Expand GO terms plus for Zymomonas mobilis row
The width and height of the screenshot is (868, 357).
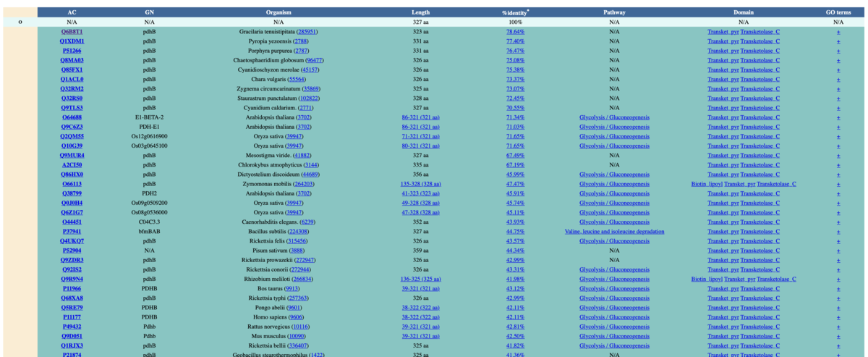(838, 184)
